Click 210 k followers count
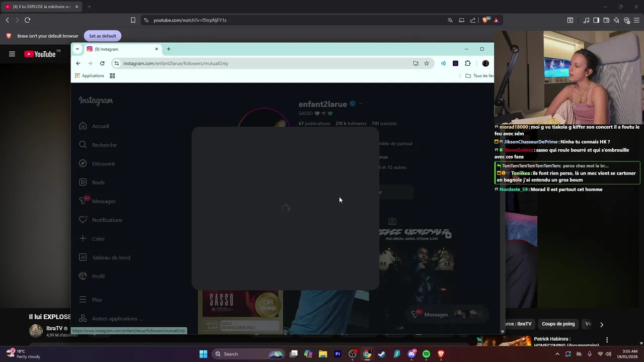This screenshot has width=644, height=362. click(x=351, y=124)
